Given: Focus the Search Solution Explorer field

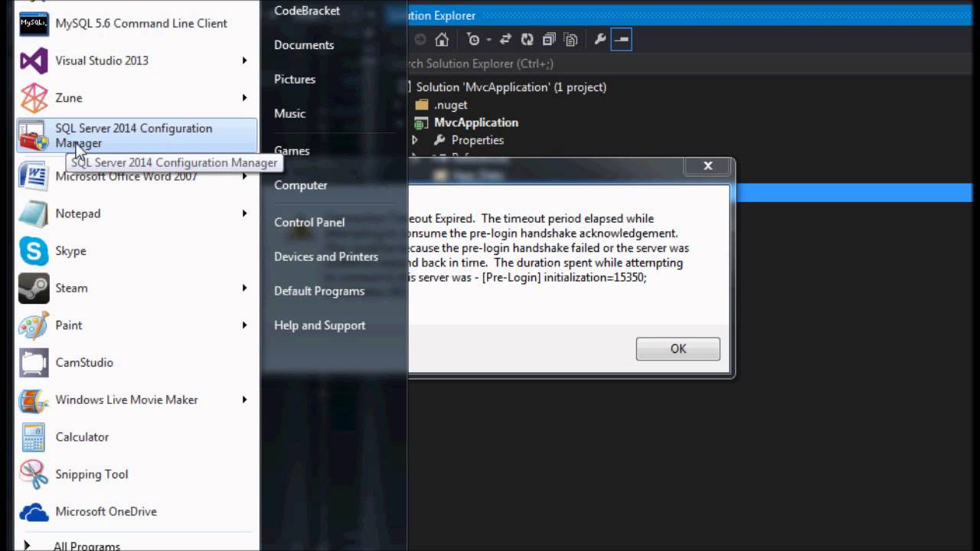Looking at the screenshot, I should [x=689, y=64].
